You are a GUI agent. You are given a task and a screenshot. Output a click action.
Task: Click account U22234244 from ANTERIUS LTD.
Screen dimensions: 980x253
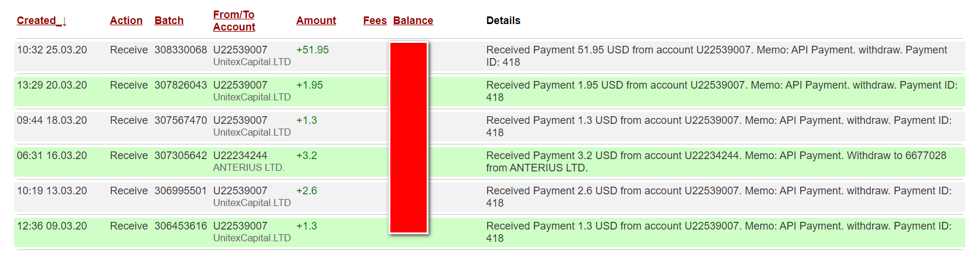pos(240,156)
